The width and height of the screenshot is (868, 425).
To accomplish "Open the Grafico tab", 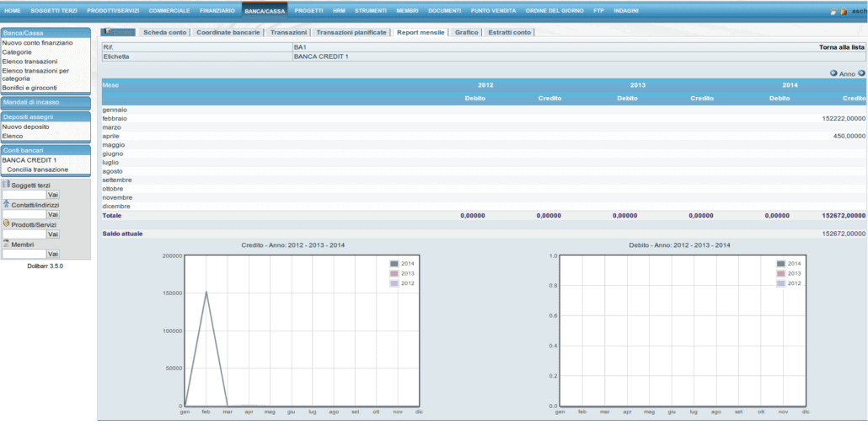I will pos(466,32).
